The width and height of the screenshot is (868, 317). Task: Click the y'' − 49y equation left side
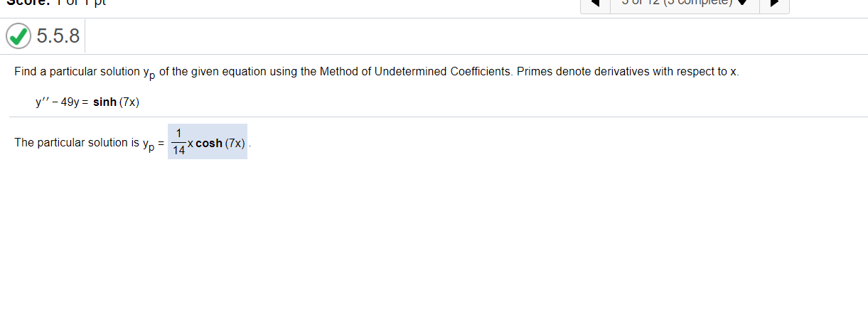pyautogui.click(x=59, y=102)
